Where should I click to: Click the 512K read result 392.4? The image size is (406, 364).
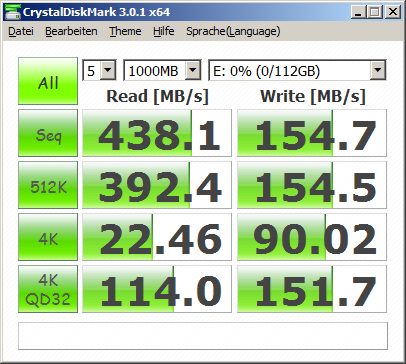157,185
